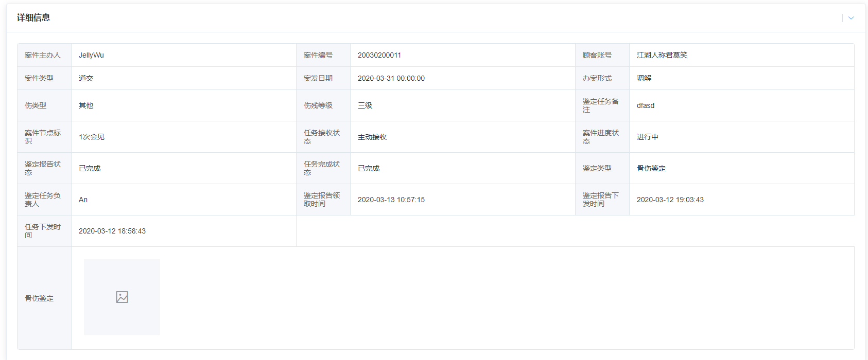
Task: Select appraisal remark value dfasd
Action: 646,105
